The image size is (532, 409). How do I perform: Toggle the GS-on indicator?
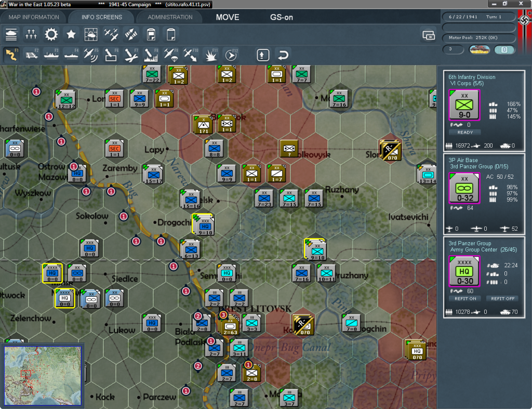point(281,17)
